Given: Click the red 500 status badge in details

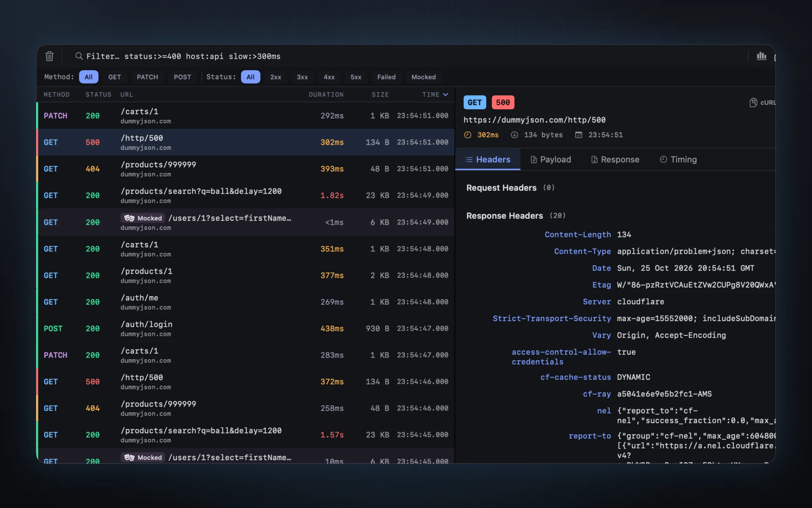Looking at the screenshot, I should tap(503, 102).
